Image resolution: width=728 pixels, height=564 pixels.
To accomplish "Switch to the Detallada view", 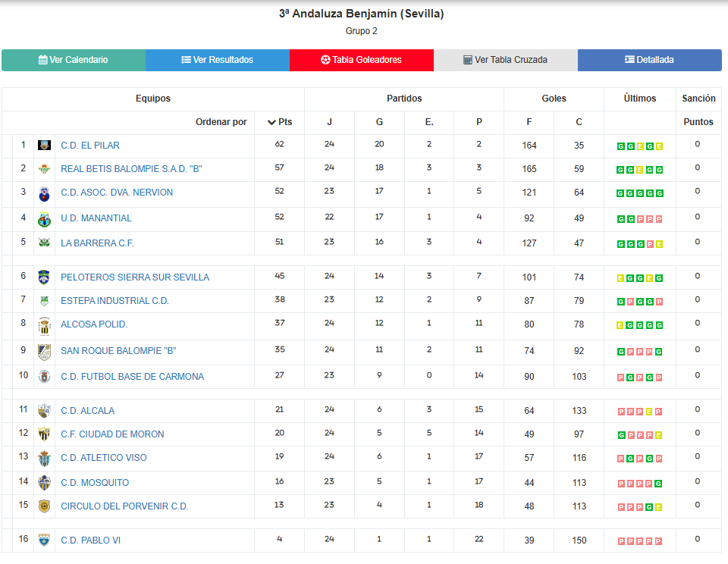I will click(650, 60).
